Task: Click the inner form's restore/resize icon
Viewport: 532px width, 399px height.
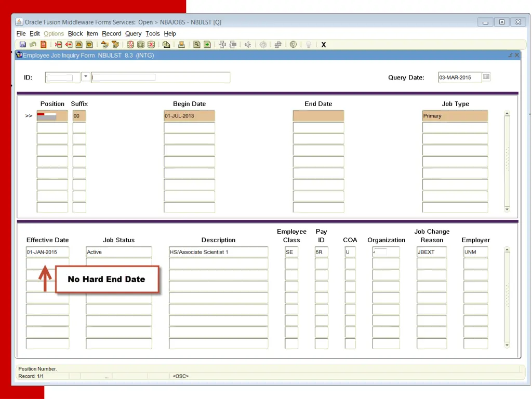Action: click(510, 55)
